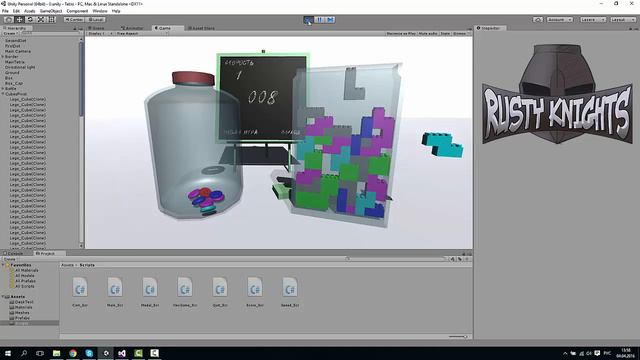The image size is (640, 360).
Task: Click the Step frame button
Action: point(330,20)
